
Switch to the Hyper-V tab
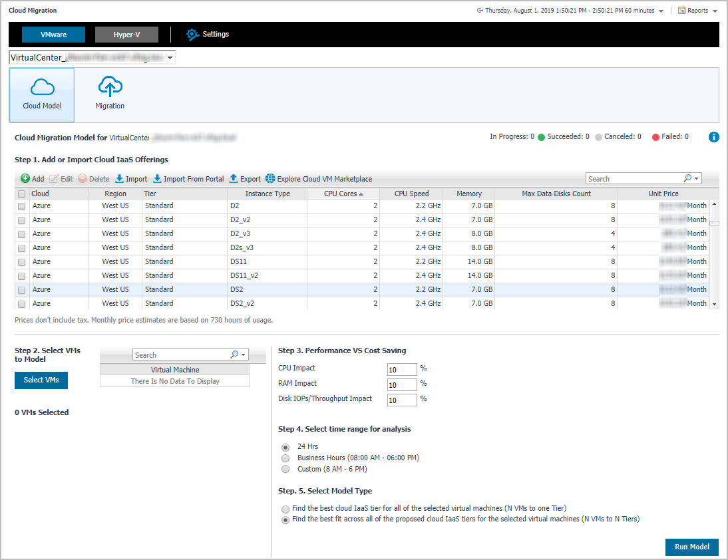126,35
